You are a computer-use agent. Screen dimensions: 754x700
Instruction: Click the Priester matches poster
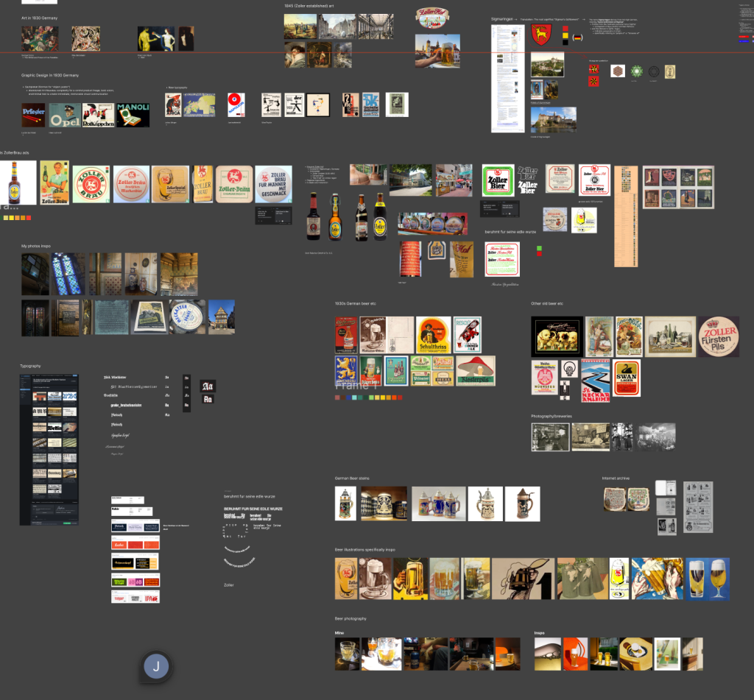coord(34,115)
